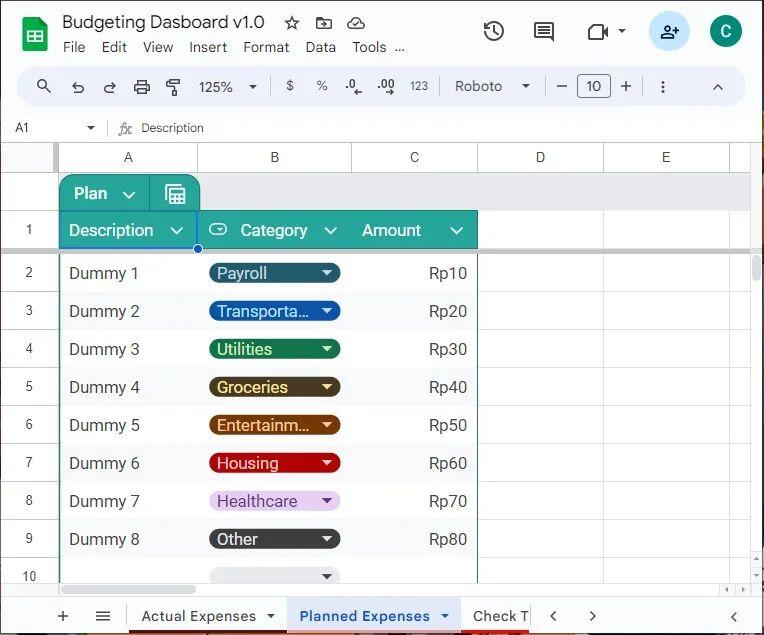Screen dimensions: 764x635
Task: Undo the last action
Action: tap(77, 87)
